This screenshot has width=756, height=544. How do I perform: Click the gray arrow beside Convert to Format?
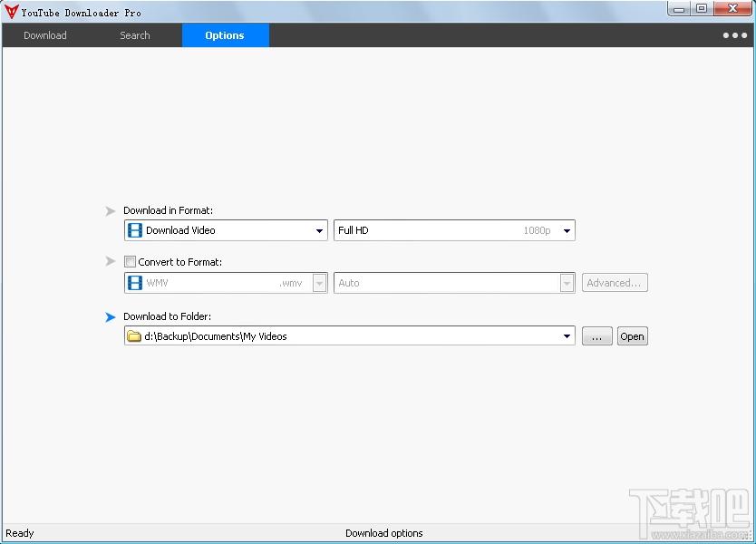(x=111, y=261)
